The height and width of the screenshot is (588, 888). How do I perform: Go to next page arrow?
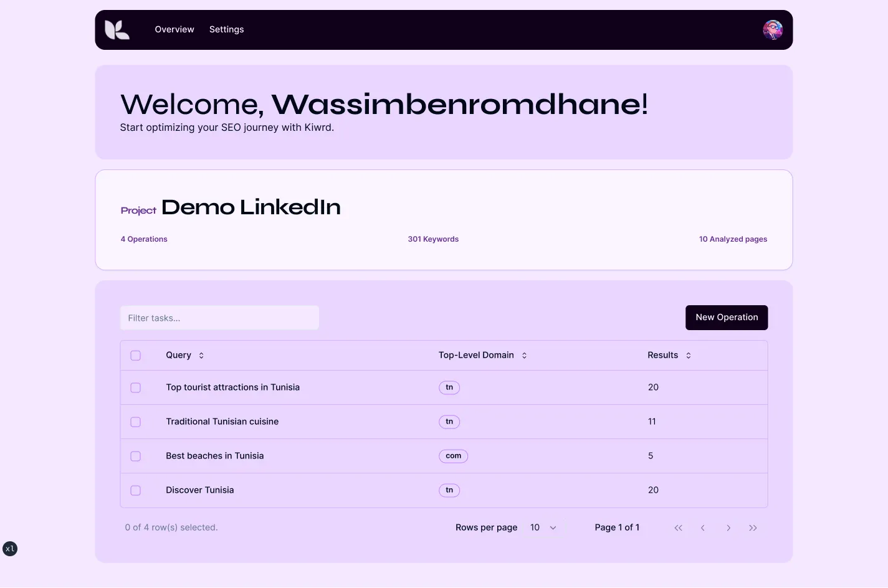click(x=728, y=528)
